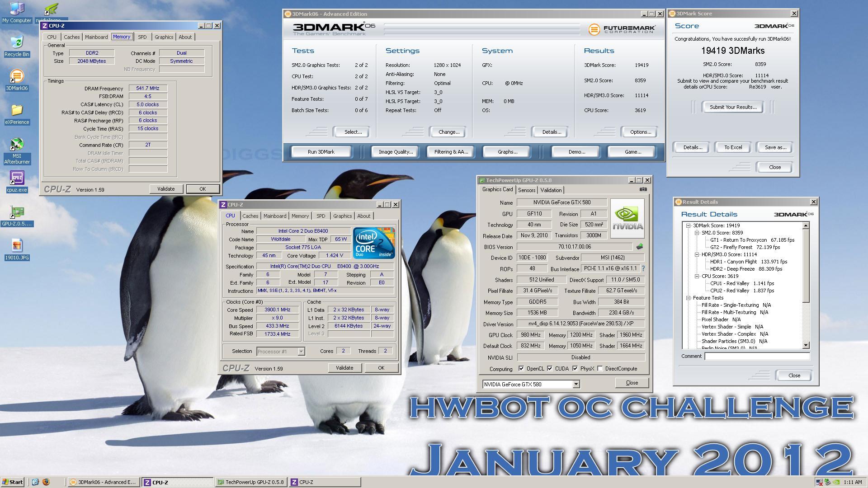Click the Result Details scrollbar up arrow
The width and height of the screenshot is (868, 488).
click(806, 225)
